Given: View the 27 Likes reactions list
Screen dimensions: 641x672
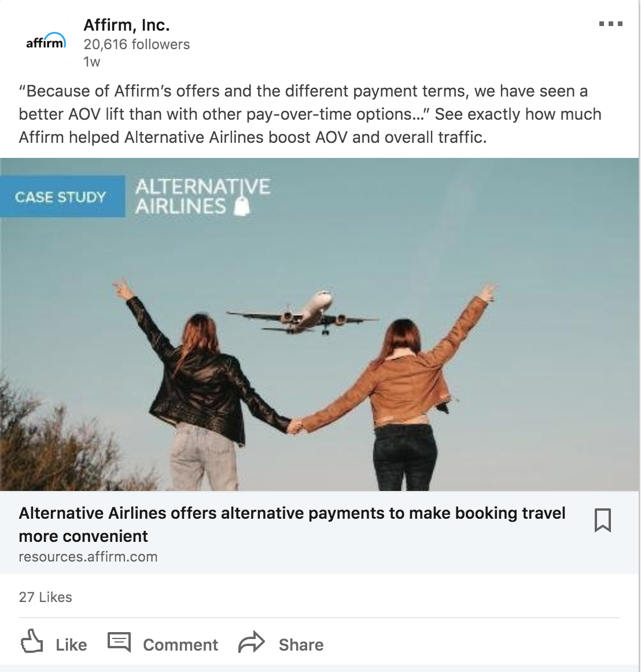Looking at the screenshot, I should 46,597.
